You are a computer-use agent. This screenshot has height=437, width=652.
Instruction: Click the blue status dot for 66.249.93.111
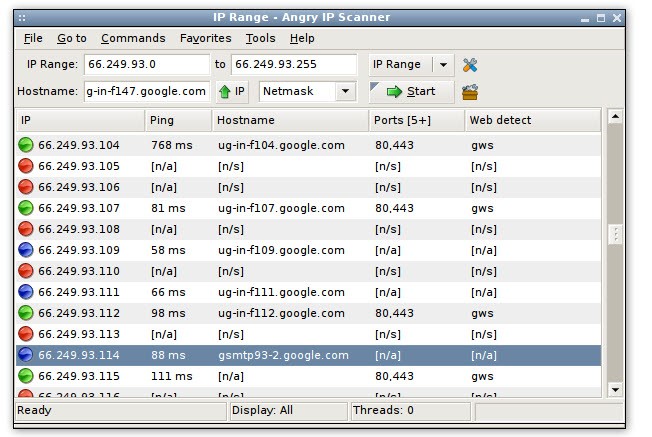(x=26, y=292)
